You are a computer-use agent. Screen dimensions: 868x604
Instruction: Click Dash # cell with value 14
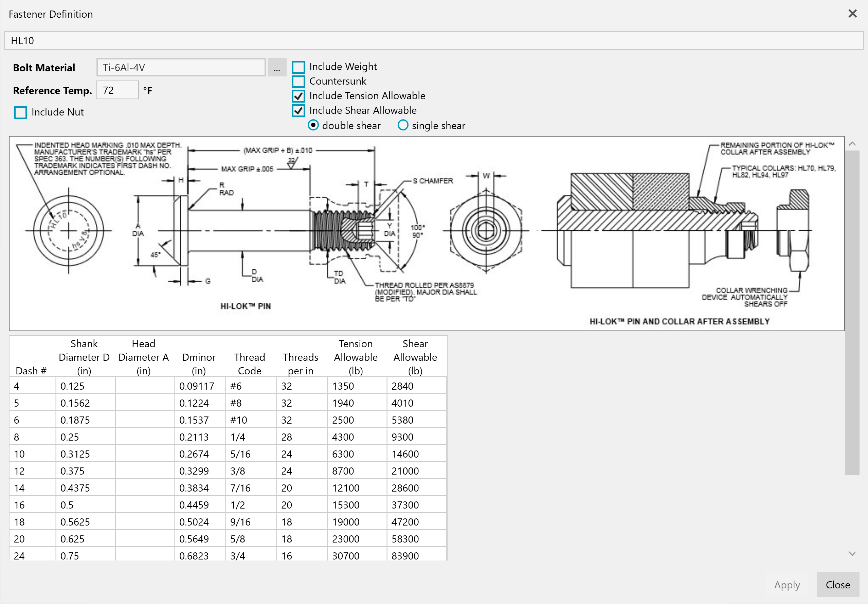point(33,488)
